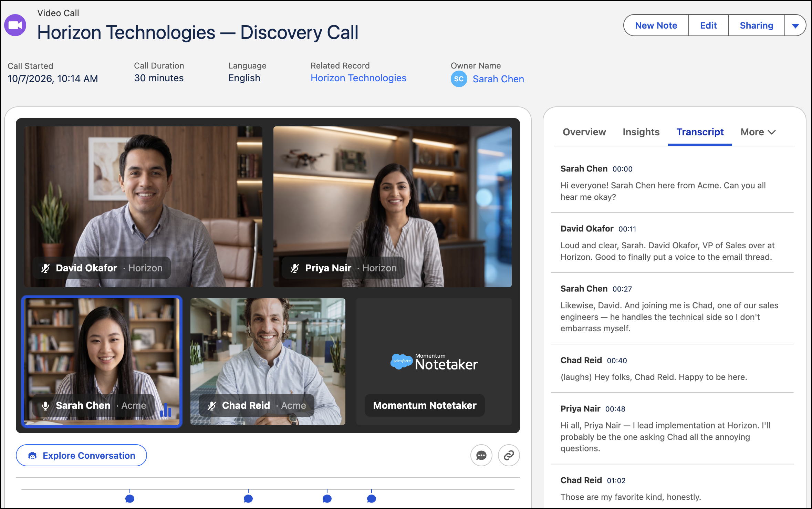Select the Momentum Notetaker tile
Screen dimensions: 812x509
pos(434,361)
